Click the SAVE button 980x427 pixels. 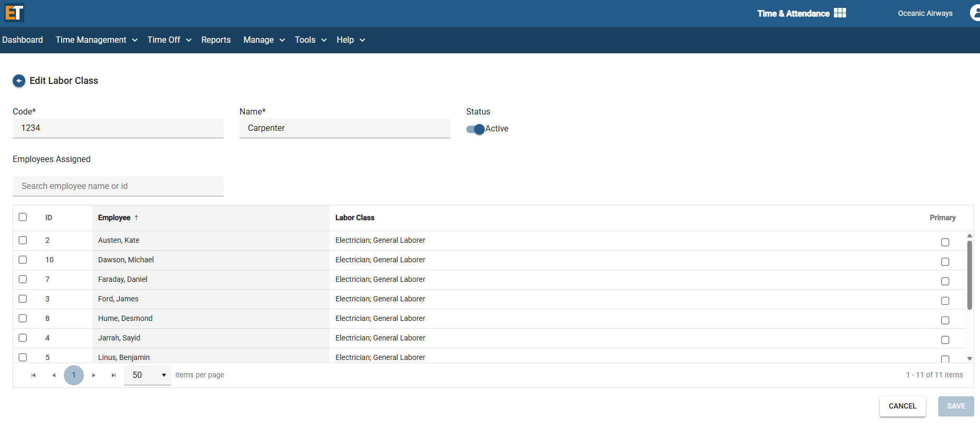pos(956,406)
